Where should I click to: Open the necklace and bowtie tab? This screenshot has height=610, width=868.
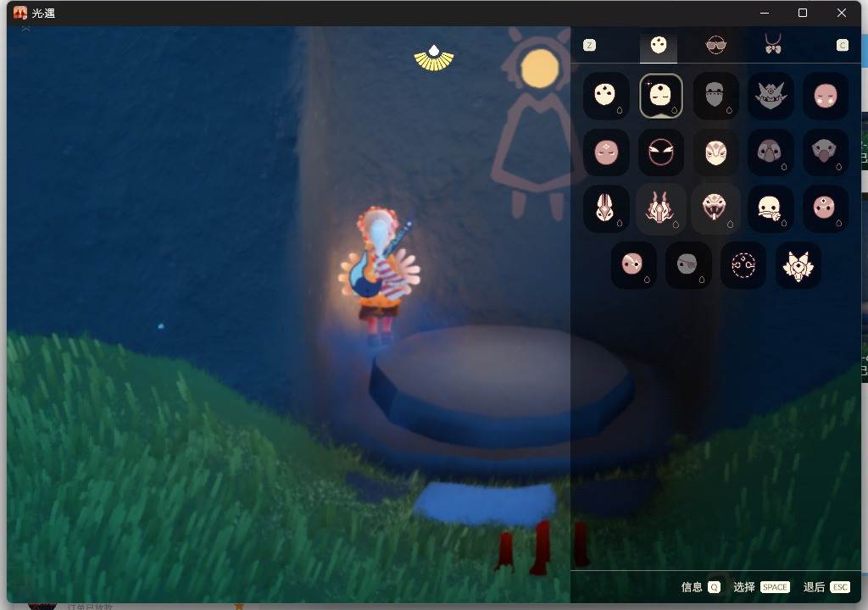point(773,44)
